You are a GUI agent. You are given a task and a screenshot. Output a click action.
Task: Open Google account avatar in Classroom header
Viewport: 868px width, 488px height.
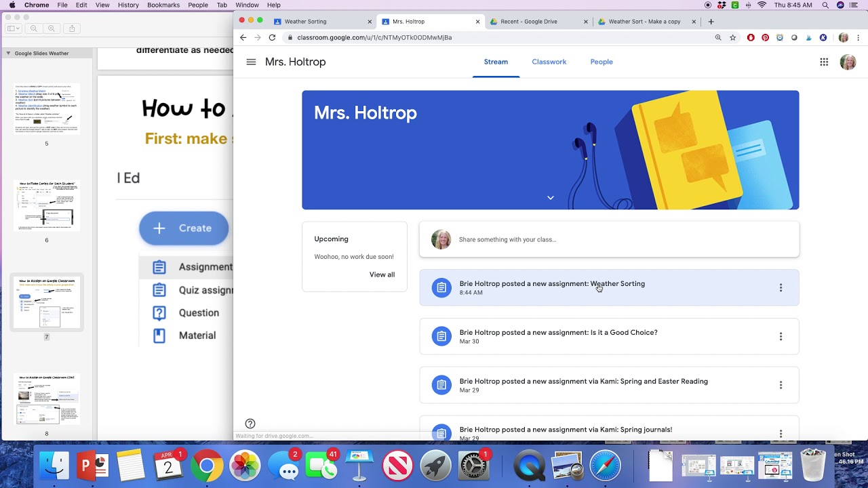848,62
